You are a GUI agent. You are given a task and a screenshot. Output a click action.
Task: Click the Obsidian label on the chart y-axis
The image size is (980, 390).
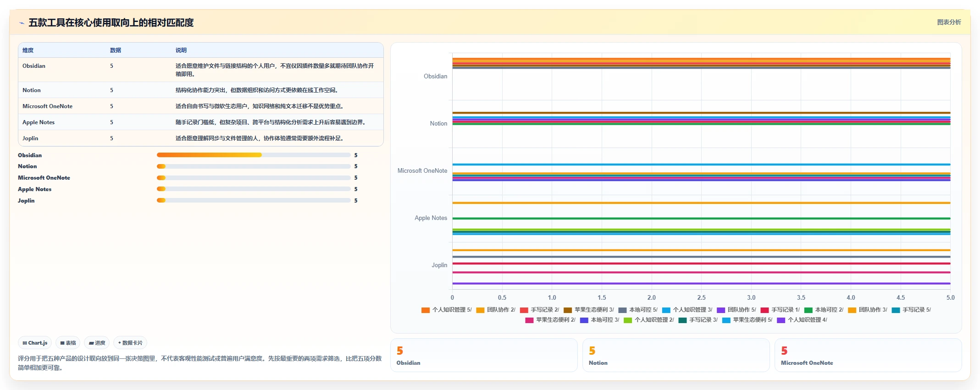tap(435, 77)
